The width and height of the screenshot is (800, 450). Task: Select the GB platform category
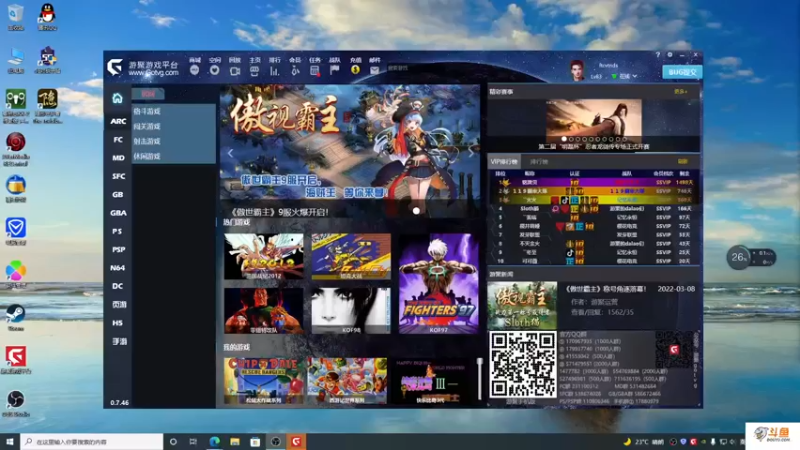click(x=118, y=194)
